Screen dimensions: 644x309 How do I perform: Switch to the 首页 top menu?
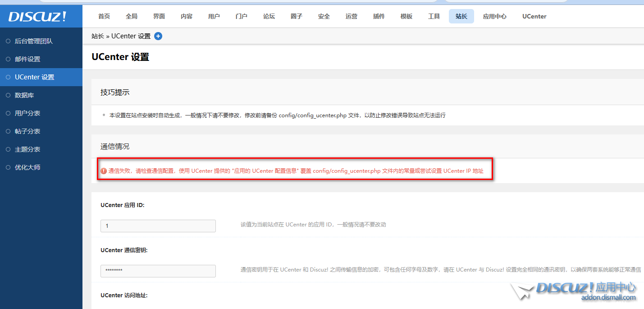point(104,16)
